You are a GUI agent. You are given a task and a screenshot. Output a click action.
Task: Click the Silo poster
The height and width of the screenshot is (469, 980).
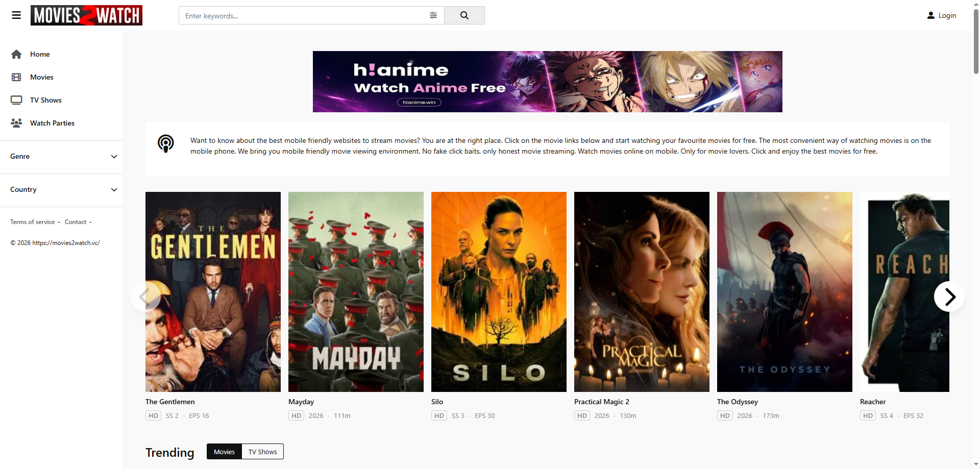click(499, 292)
